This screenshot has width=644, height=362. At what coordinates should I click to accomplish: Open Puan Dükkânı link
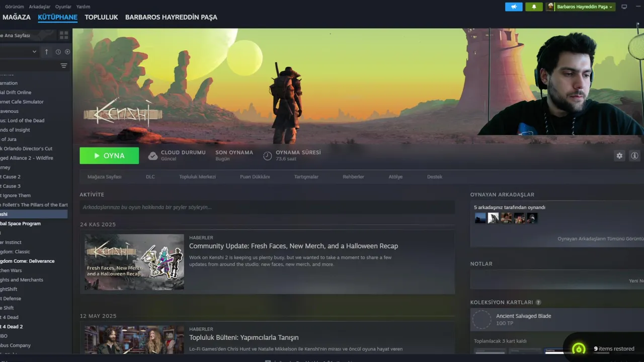click(255, 177)
